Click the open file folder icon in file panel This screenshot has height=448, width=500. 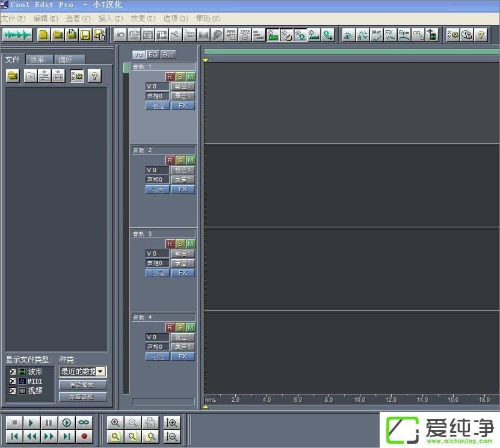(13, 76)
